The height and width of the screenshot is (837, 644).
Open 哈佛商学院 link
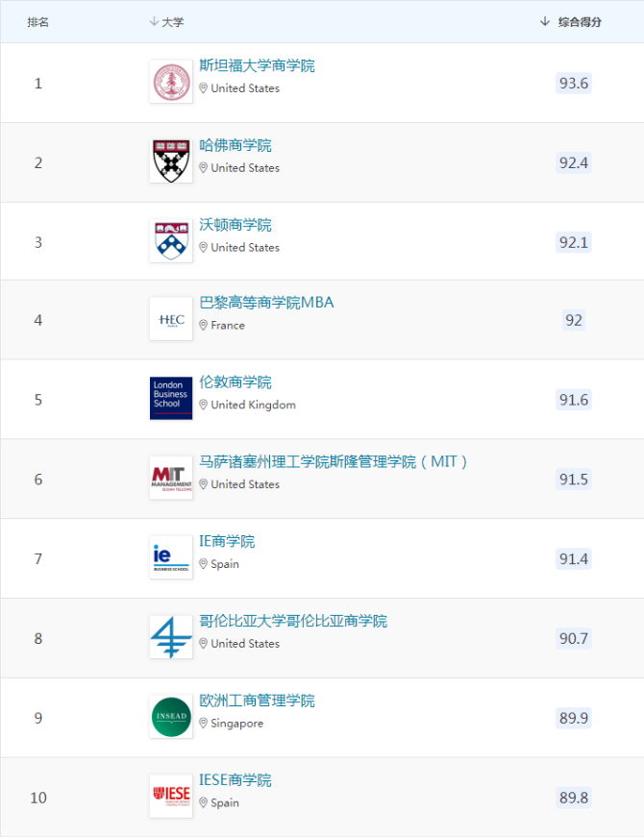pos(235,145)
